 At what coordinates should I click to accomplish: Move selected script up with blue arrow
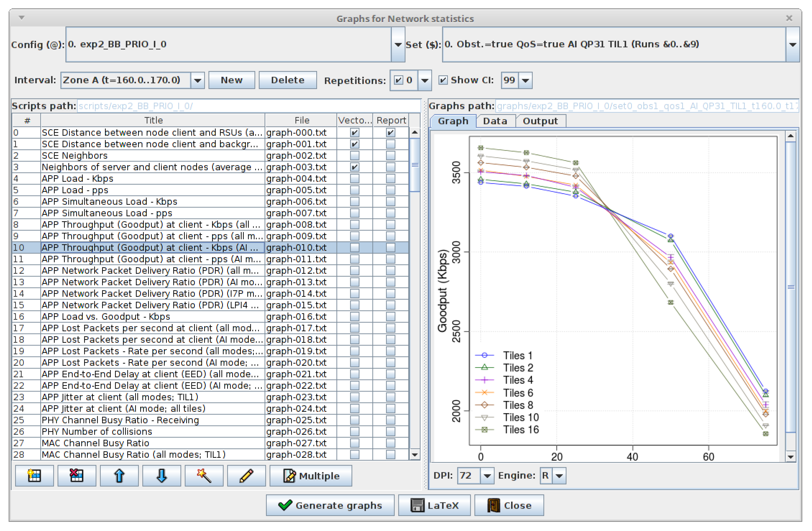(x=119, y=475)
